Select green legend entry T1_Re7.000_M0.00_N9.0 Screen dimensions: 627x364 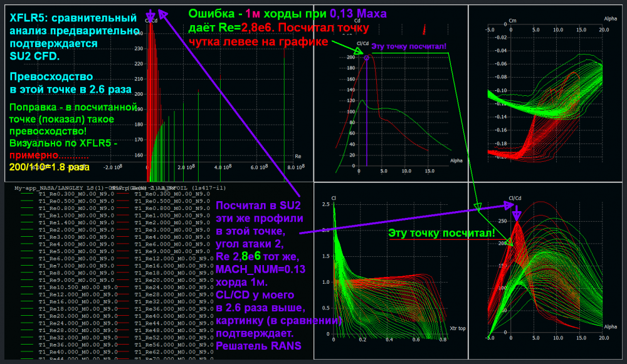[76, 266]
